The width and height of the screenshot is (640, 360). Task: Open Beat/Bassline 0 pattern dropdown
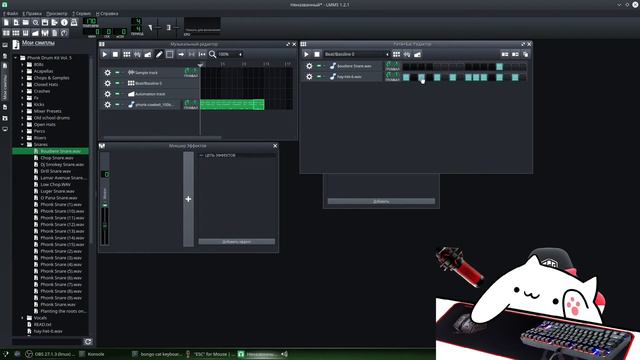click(357, 54)
